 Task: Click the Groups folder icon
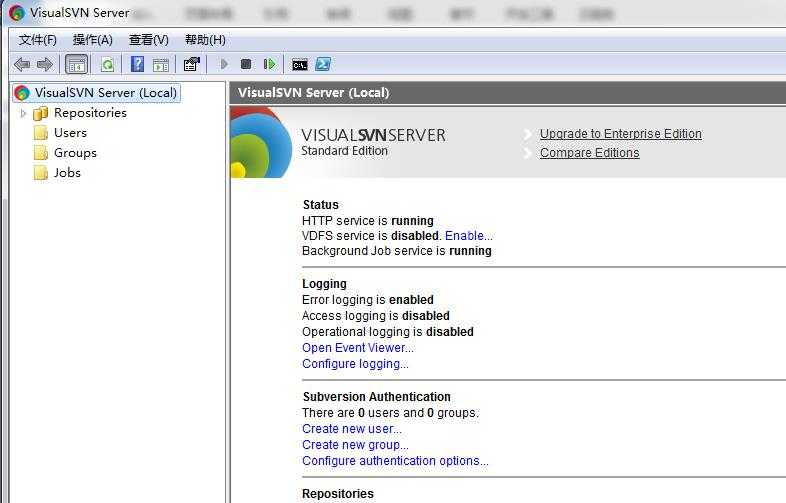pyautogui.click(x=41, y=153)
